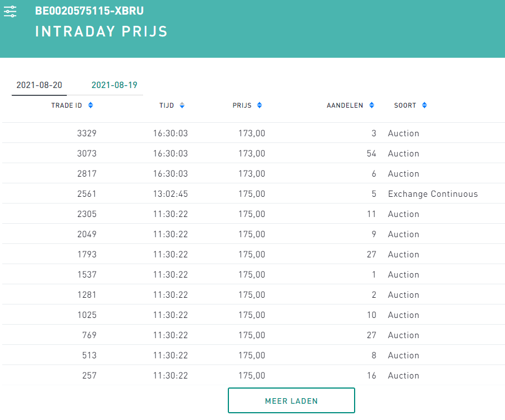
Task: Select trade ID 2817
Action: tap(87, 174)
